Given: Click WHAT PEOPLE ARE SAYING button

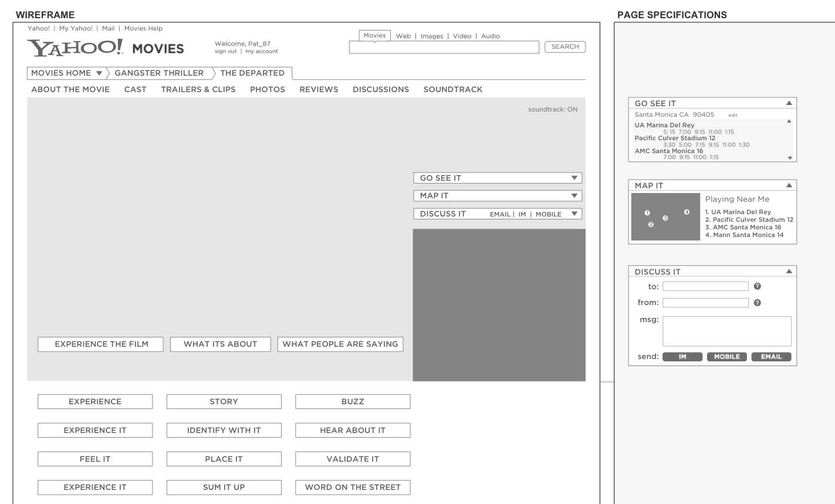Looking at the screenshot, I should coord(340,344).
